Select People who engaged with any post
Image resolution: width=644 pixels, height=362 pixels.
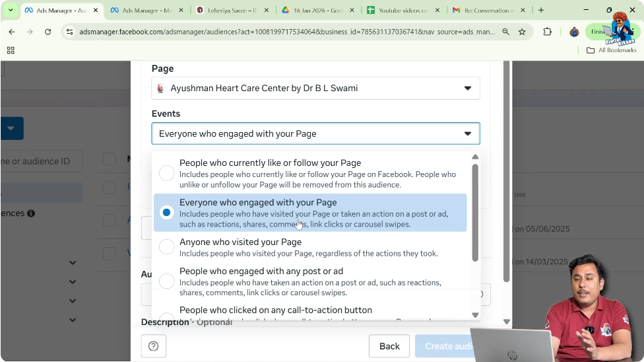point(310,281)
